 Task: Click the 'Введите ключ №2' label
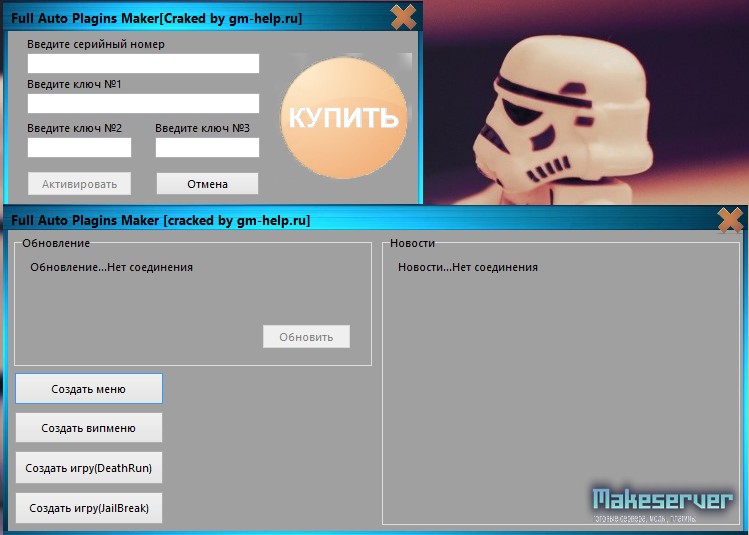click(x=75, y=128)
